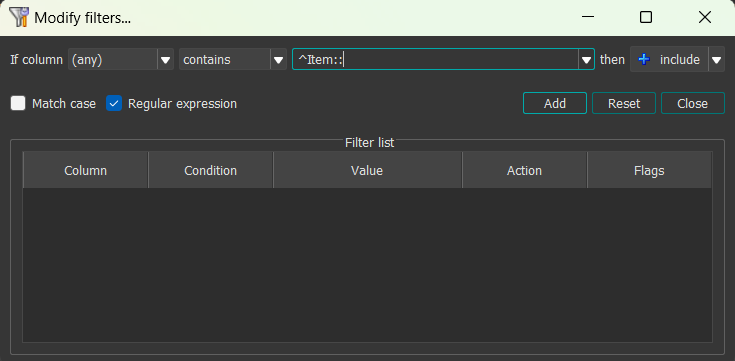Maximize the Modify filters window

[646, 17]
